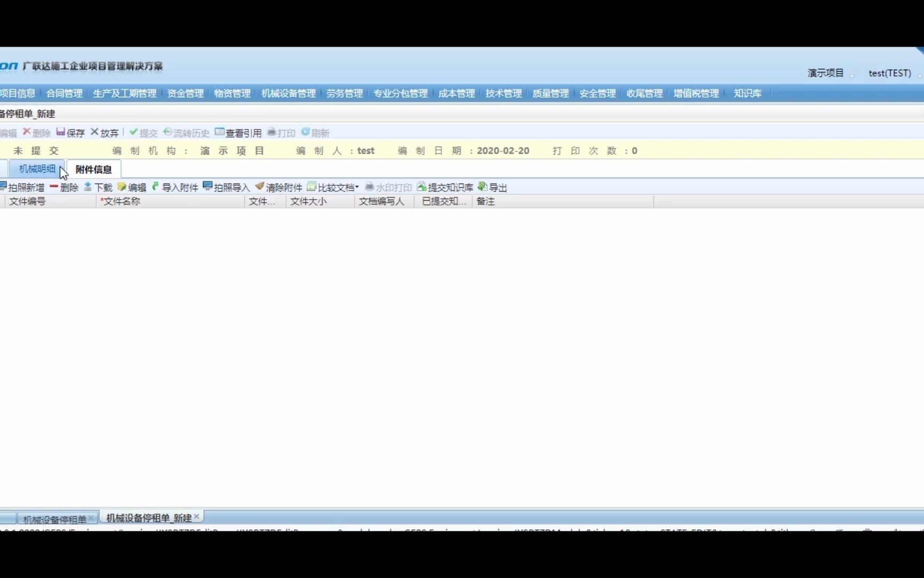Image resolution: width=924 pixels, height=578 pixels.
Task: Open 比较文档 compare documents dropdown
Action: pyautogui.click(x=333, y=187)
